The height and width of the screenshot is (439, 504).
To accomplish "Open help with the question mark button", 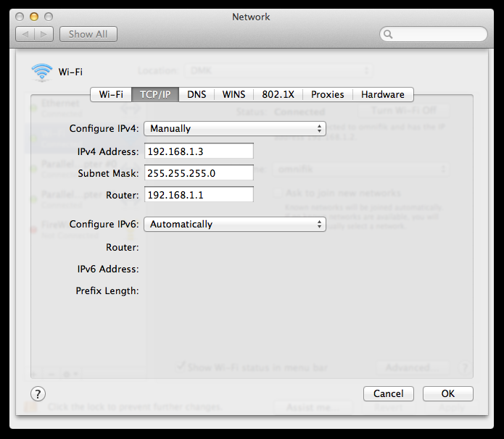I will point(38,393).
